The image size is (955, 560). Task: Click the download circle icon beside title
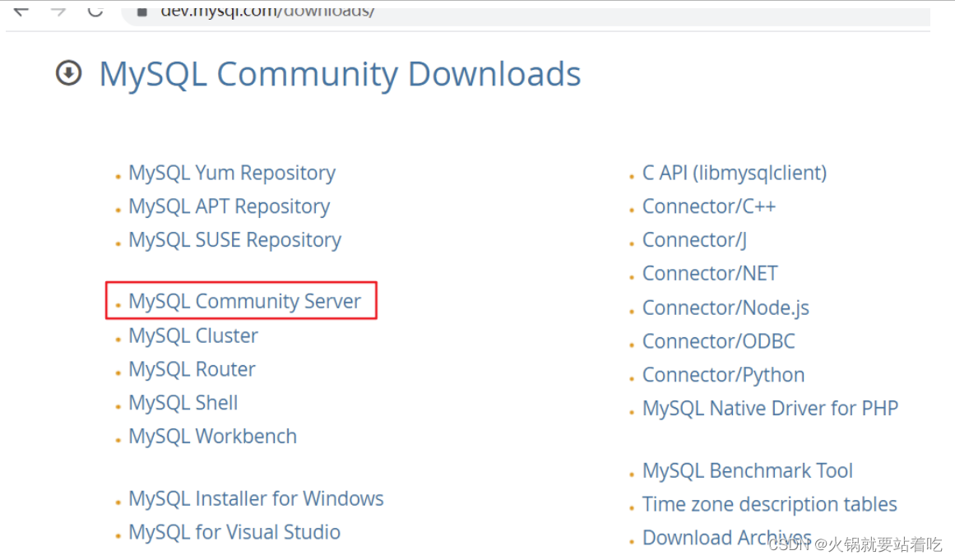[69, 73]
